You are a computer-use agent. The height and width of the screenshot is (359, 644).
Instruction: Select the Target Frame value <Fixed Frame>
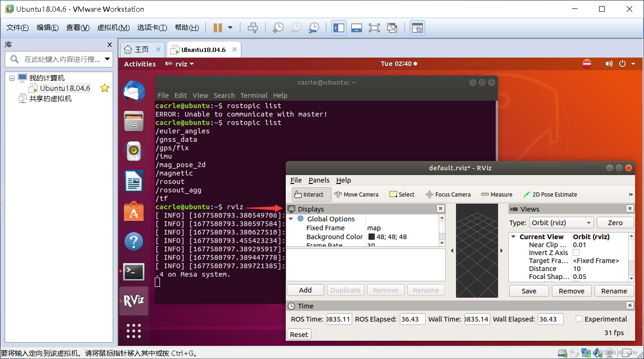(x=596, y=261)
